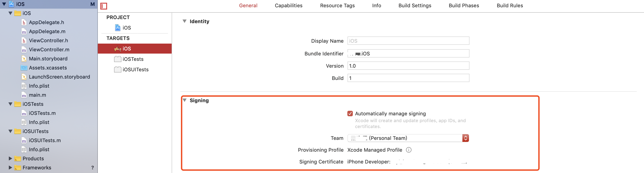Collapse the iOS project root in navigator
644x173 pixels.
[4, 4]
